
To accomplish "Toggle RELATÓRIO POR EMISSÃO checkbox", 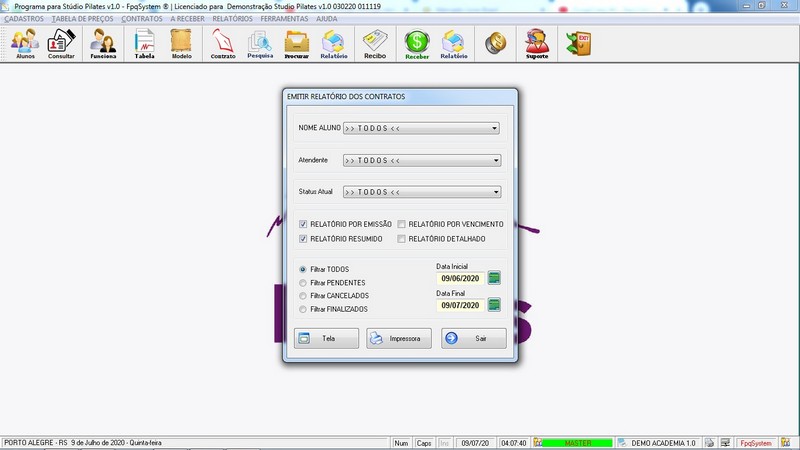I will coord(303,224).
